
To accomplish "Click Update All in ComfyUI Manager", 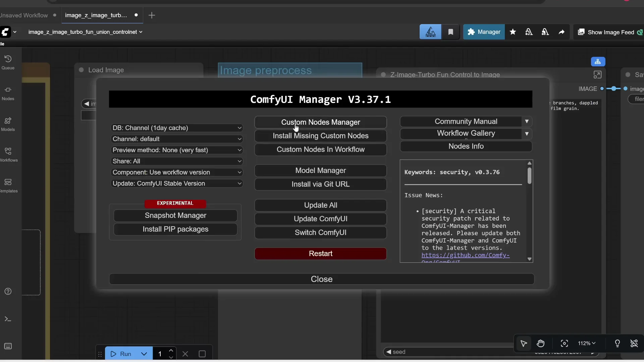I will tap(320, 205).
